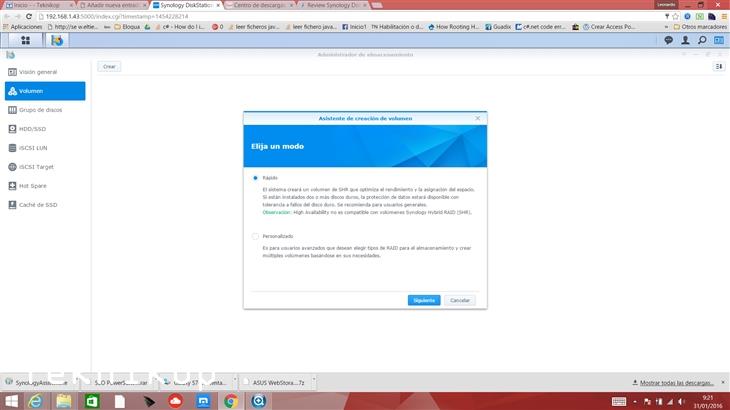The image size is (730, 410).
Task: Click the Storage Manager taskbar icon
Action: click(x=58, y=40)
